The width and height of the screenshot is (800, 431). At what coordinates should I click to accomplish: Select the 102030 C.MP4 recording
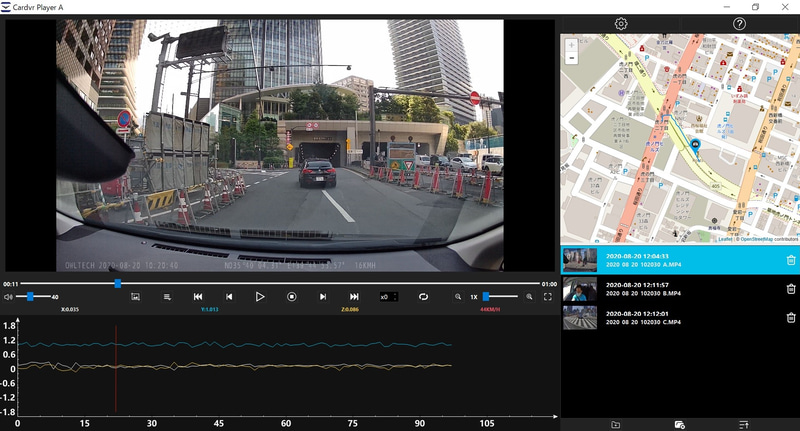[680, 318]
